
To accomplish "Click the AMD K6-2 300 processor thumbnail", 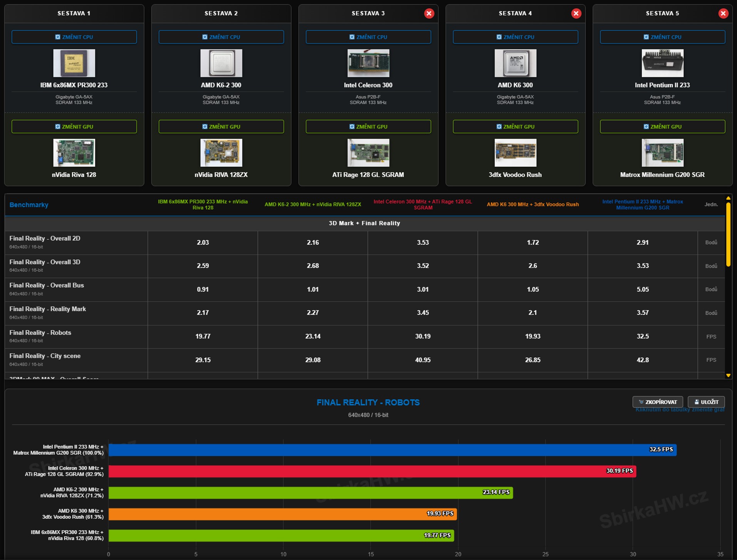I will [221, 63].
